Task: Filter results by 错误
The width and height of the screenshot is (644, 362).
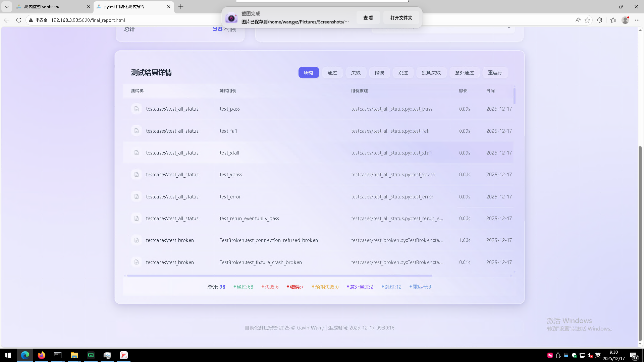Action: coord(379,73)
